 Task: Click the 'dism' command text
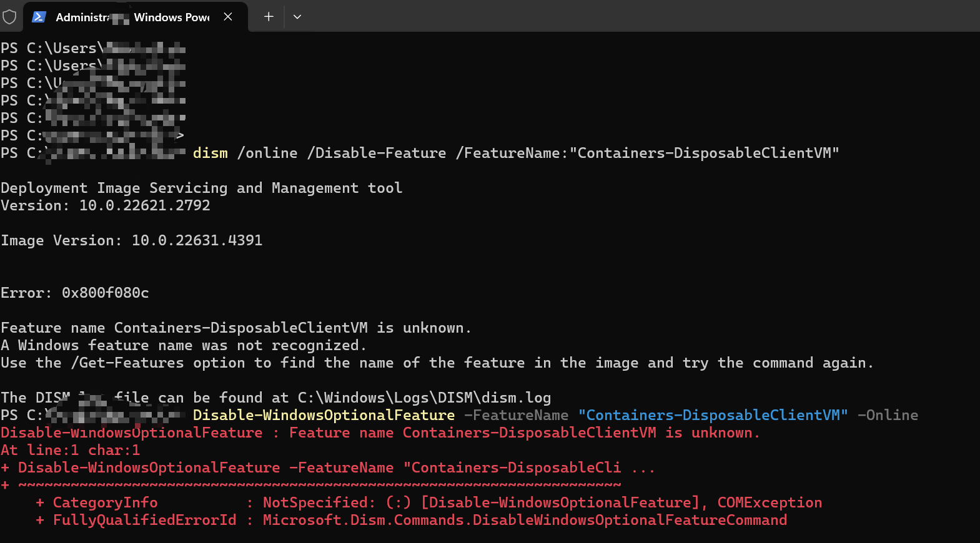click(210, 153)
